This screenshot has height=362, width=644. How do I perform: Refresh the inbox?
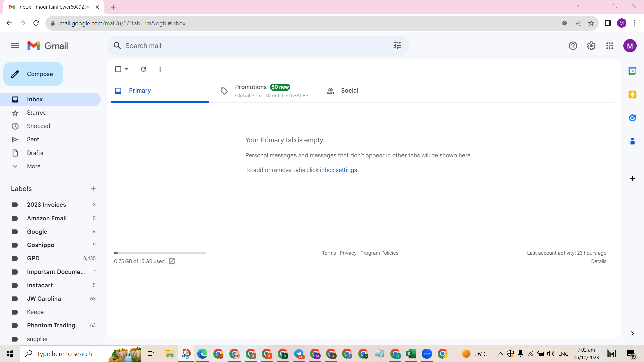coord(143,69)
